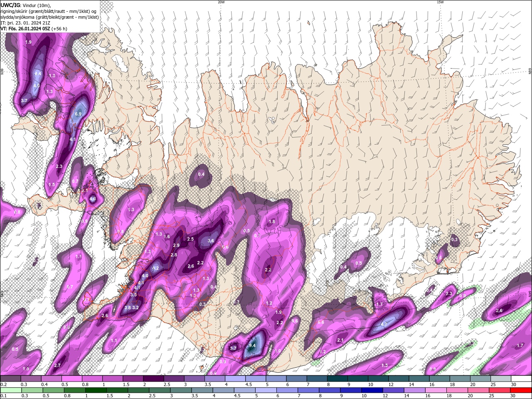532x399 pixels.
Task: Click the 1.6 precipitation label
Action: click(167, 236)
